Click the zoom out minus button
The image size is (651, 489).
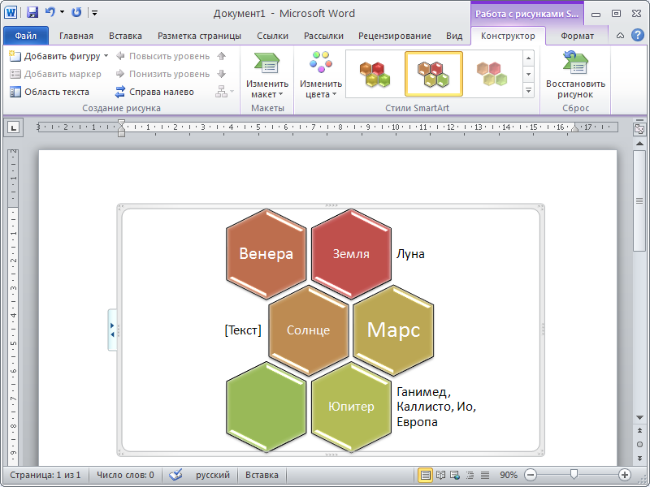pyautogui.click(x=530, y=475)
